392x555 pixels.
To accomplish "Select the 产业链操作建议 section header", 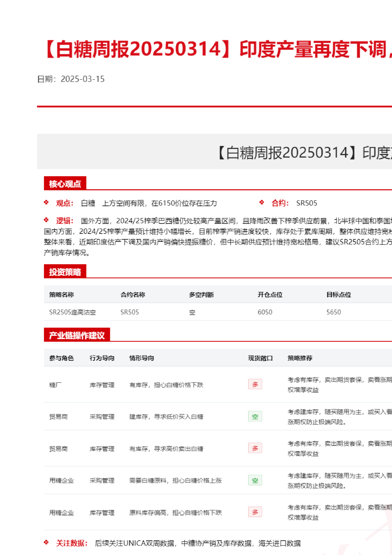I will 77,335.
